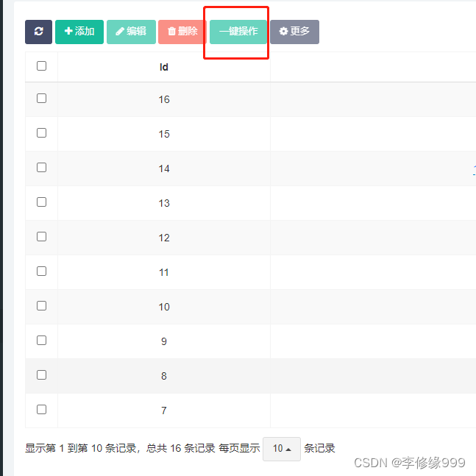Check the row with Id 13
The image size is (476, 476).
42,202
